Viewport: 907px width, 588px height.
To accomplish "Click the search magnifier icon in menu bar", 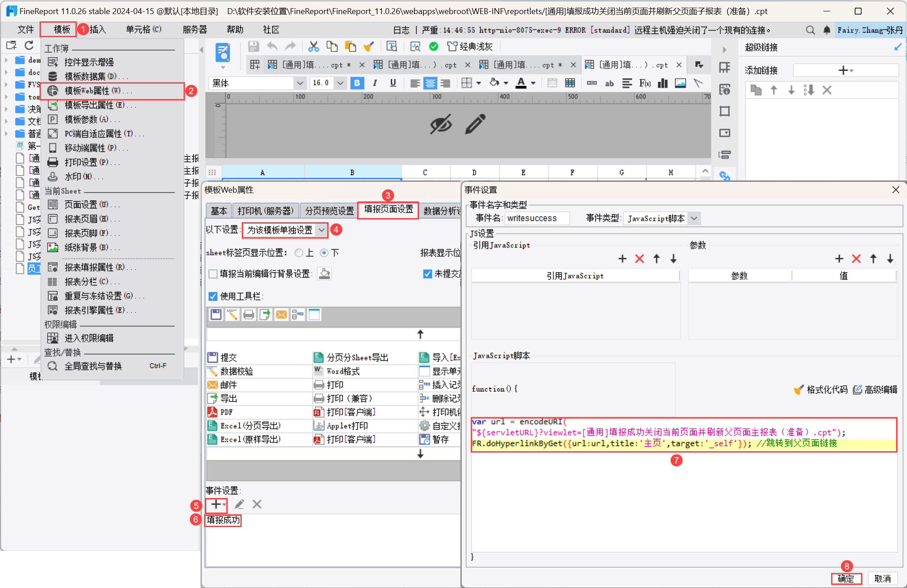I will pos(810,30).
